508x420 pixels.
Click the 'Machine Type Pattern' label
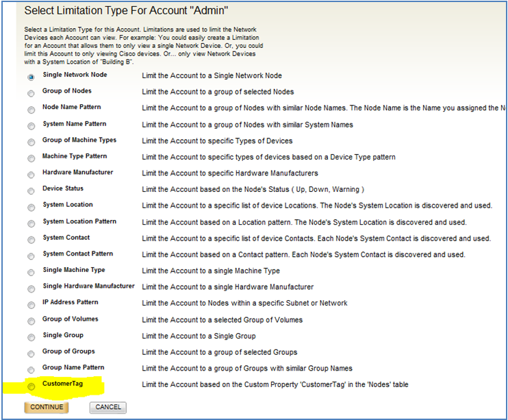tap(75, 156)
